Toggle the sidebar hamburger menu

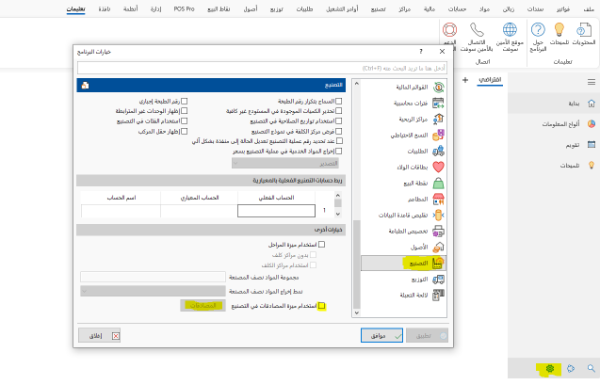(591, 82)
